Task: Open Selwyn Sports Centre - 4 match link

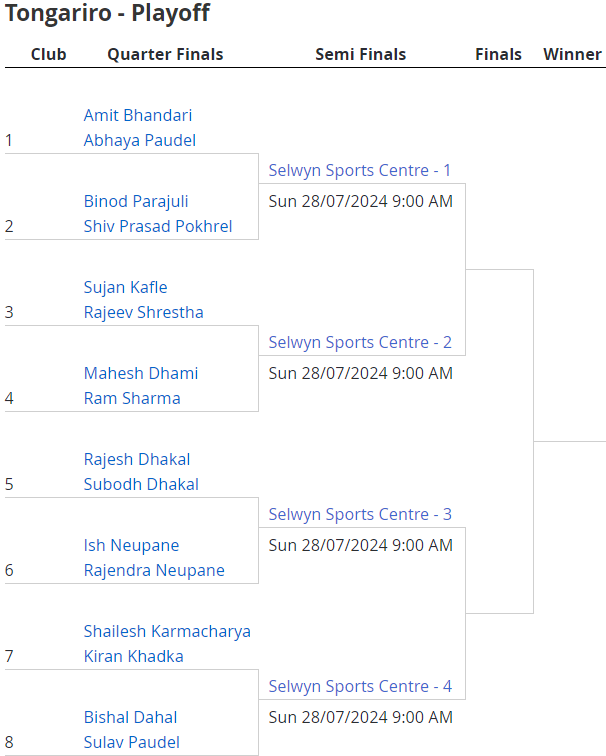Action: [x=360, y=687]
